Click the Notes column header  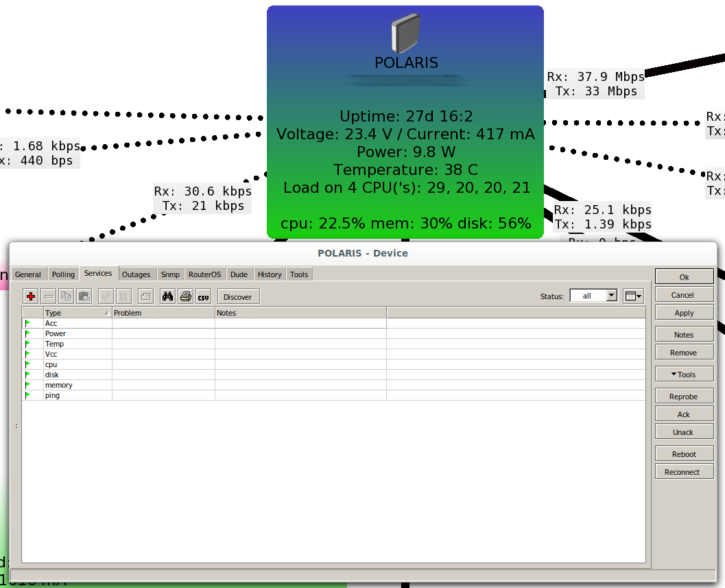(x=300, y=313)
